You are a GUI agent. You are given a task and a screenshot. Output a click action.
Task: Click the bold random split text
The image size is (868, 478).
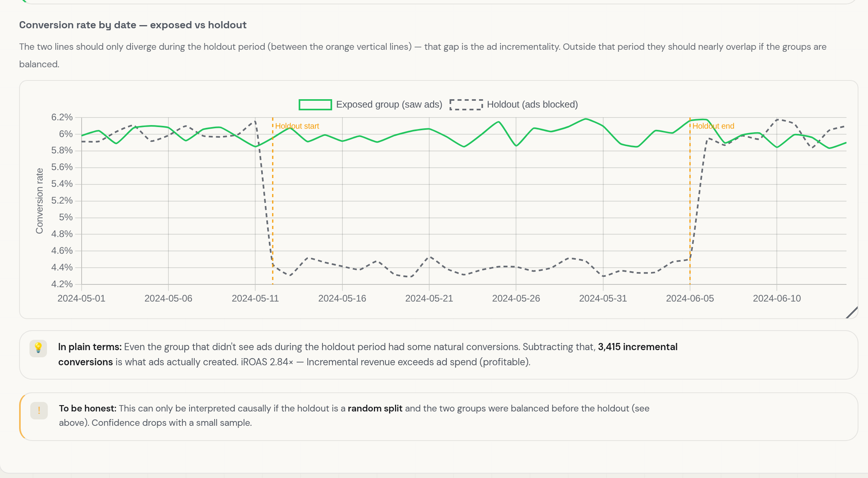375,408
